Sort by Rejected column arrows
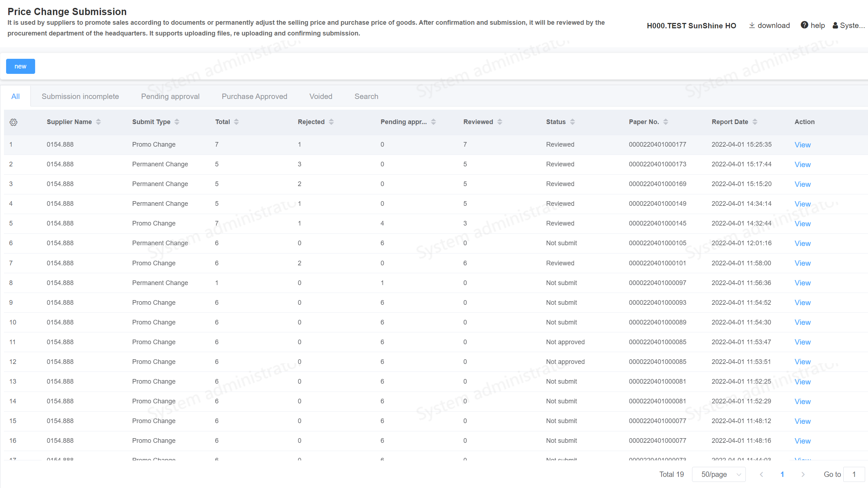Image resolution: width=868 pixels, height=488 pixels. [x=331, y=122]
